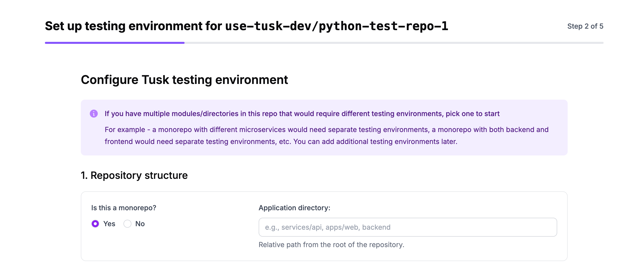Viewport: 644px width, 280px height.
Task: Click 'Relative path from the root' helper text
Action: tap(331, 245)
